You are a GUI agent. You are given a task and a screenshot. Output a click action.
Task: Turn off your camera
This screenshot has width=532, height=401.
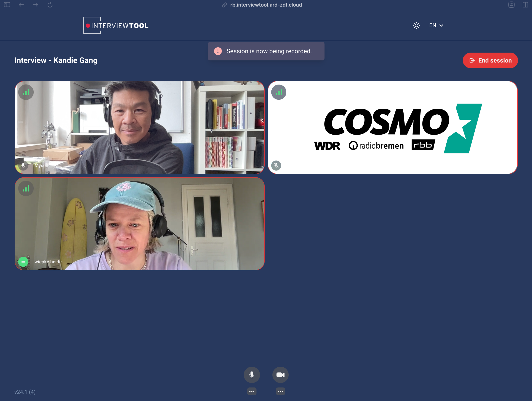point(280,375)
